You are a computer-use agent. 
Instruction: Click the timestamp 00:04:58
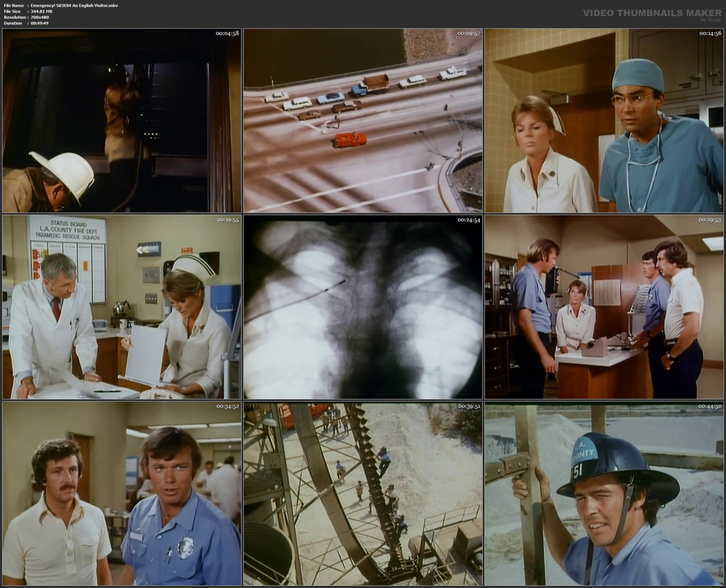pyautogui.click(x=227, y=33)
